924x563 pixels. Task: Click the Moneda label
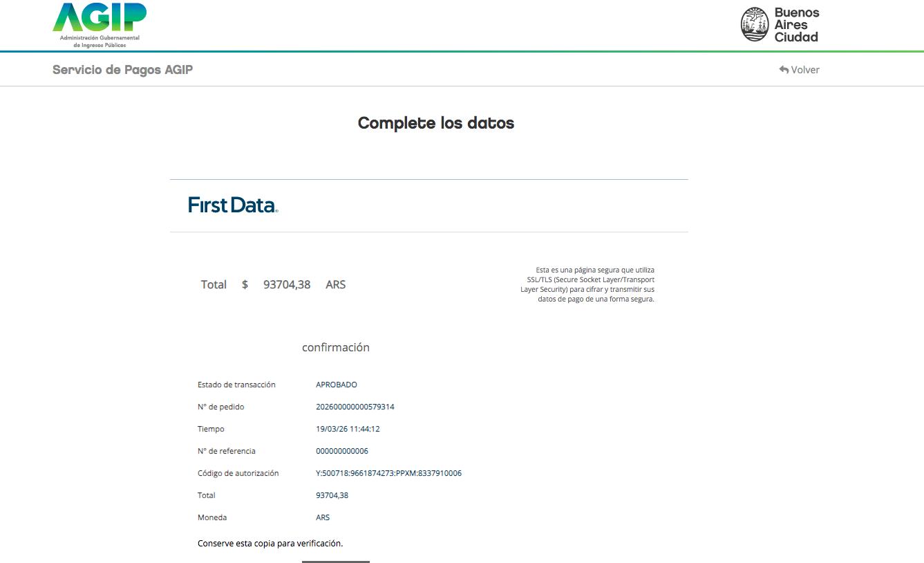[x=212, y=517]
